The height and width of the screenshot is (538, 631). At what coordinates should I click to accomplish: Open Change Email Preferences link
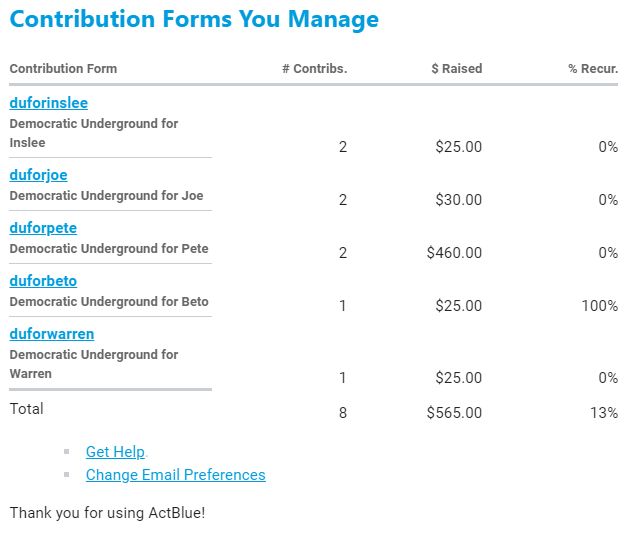(176, 475)
